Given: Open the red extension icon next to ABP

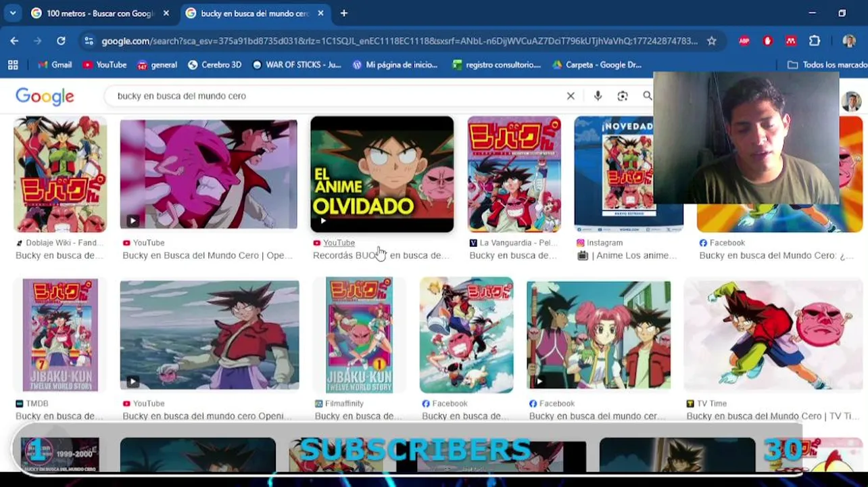Looking at the screenshot, I should click(x=767, y=41).
